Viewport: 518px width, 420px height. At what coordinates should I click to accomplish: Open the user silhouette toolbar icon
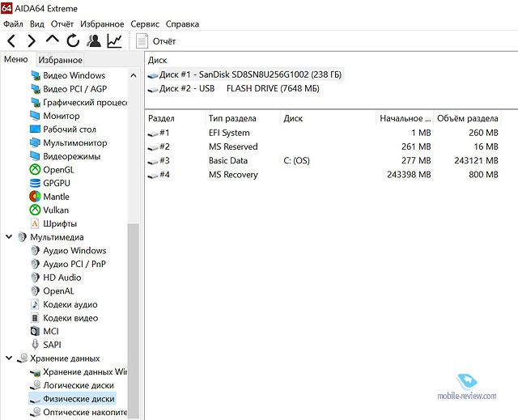pyautogui.click(x=94, y=40)
